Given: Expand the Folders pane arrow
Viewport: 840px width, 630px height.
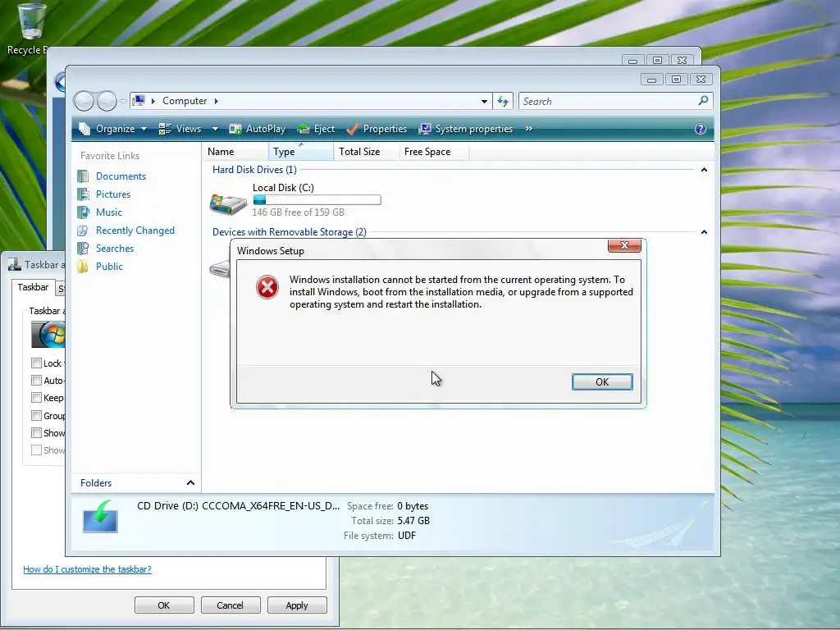Looking at the screenshot, I should pyautogui.click(x=190, y=482).
